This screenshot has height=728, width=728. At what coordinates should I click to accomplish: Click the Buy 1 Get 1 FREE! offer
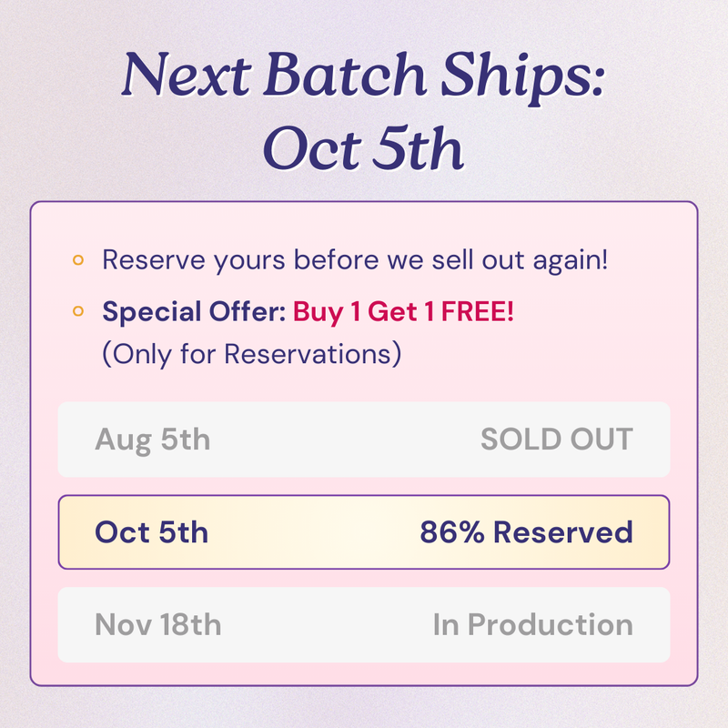[x=403, y=311]
